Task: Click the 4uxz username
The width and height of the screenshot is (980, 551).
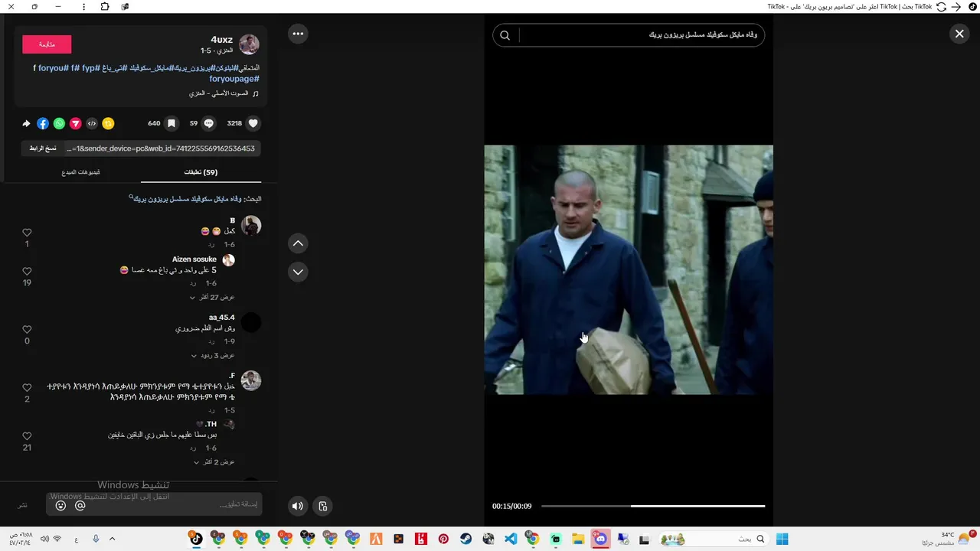Action: [221, 40]
